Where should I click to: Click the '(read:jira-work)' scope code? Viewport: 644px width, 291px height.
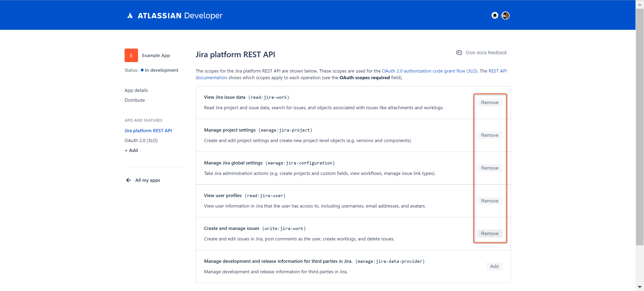[x=269, y=97]
